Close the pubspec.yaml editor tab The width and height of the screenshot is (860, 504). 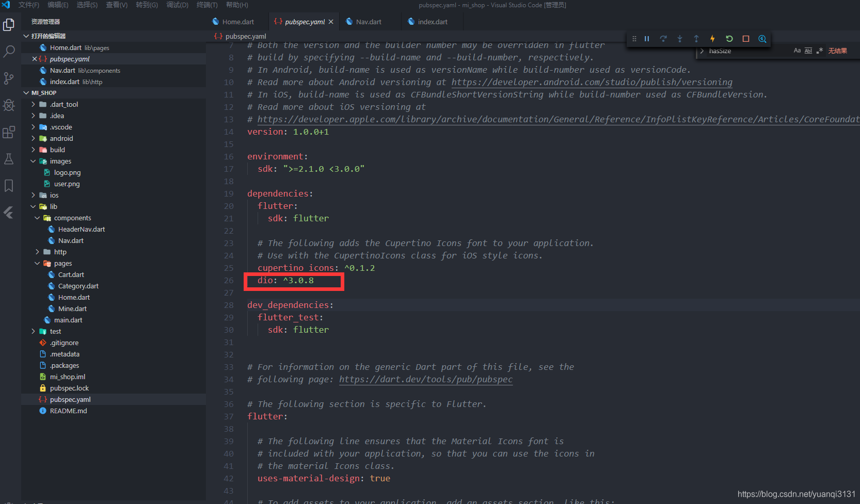331,22
